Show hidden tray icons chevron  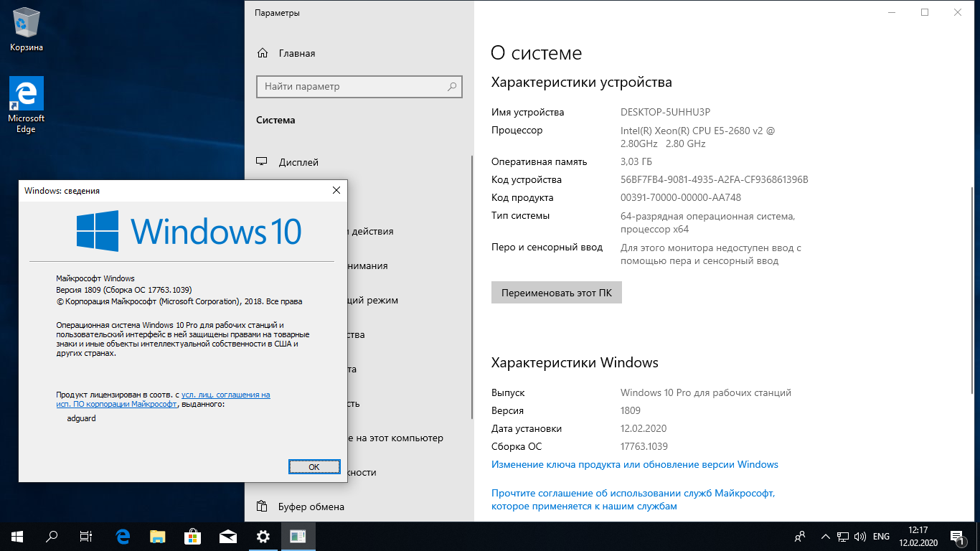point(824,537)
